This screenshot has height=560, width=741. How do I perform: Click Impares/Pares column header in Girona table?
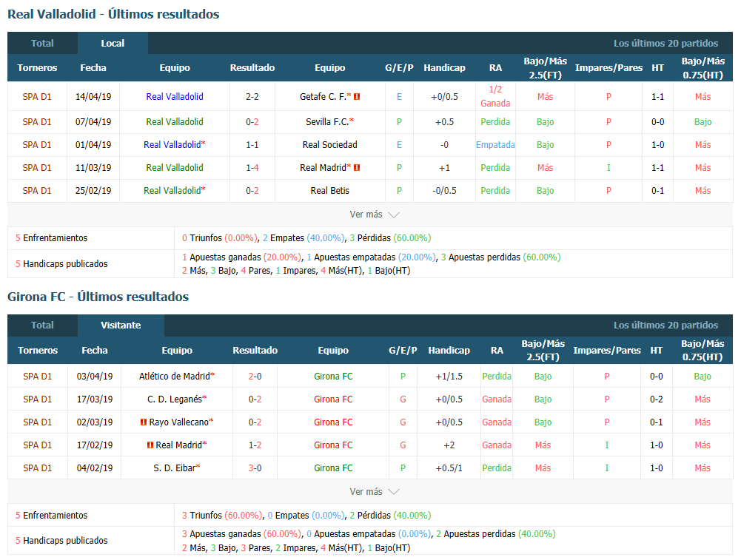click(x=607, y=351)
